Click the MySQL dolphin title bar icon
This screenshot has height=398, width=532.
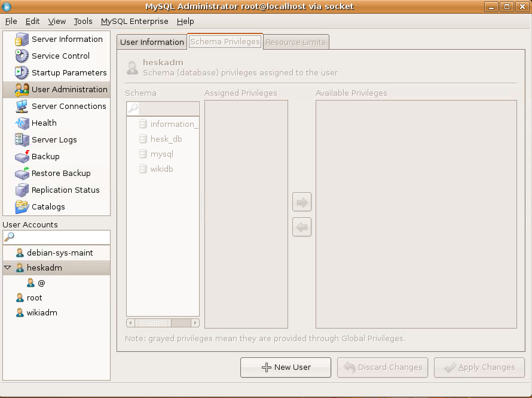[x=6, y=7]
